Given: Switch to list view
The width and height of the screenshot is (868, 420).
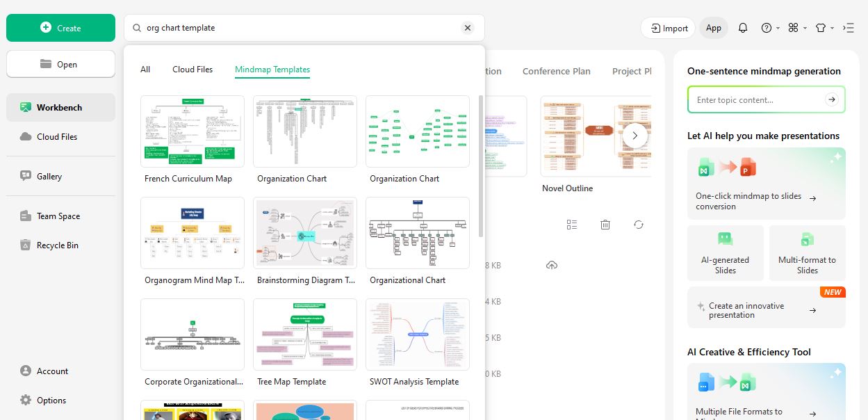Looking at the screenshot, I should (572, 225).
